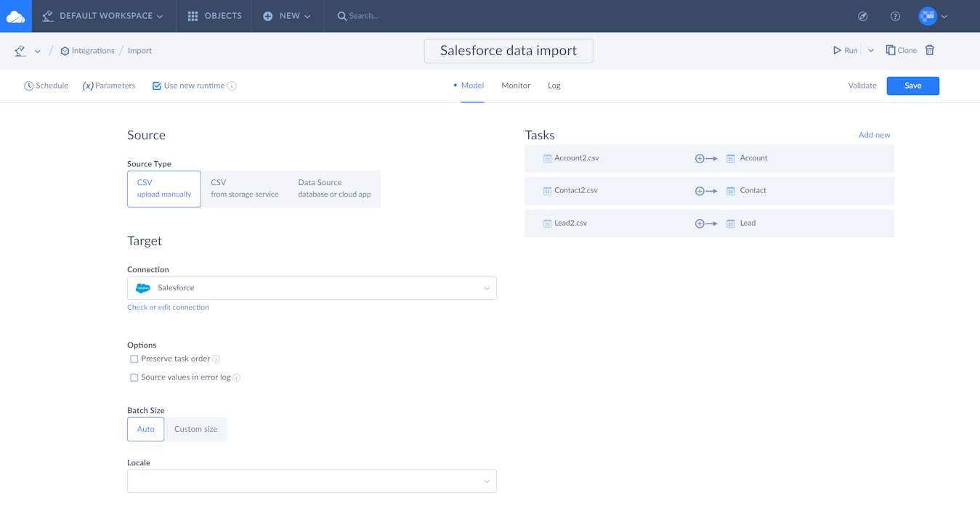980x532 pixels.
Task: Select Auto batch size
Action: point(146,429)
